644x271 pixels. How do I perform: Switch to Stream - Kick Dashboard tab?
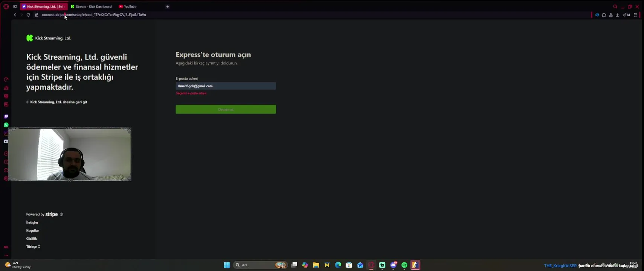(x=92, y=6)
